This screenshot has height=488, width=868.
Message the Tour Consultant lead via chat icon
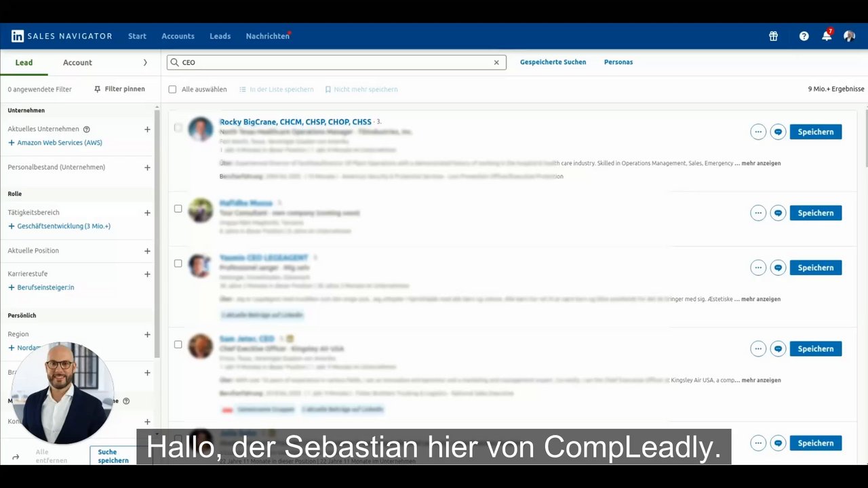(x=778, y=213)
